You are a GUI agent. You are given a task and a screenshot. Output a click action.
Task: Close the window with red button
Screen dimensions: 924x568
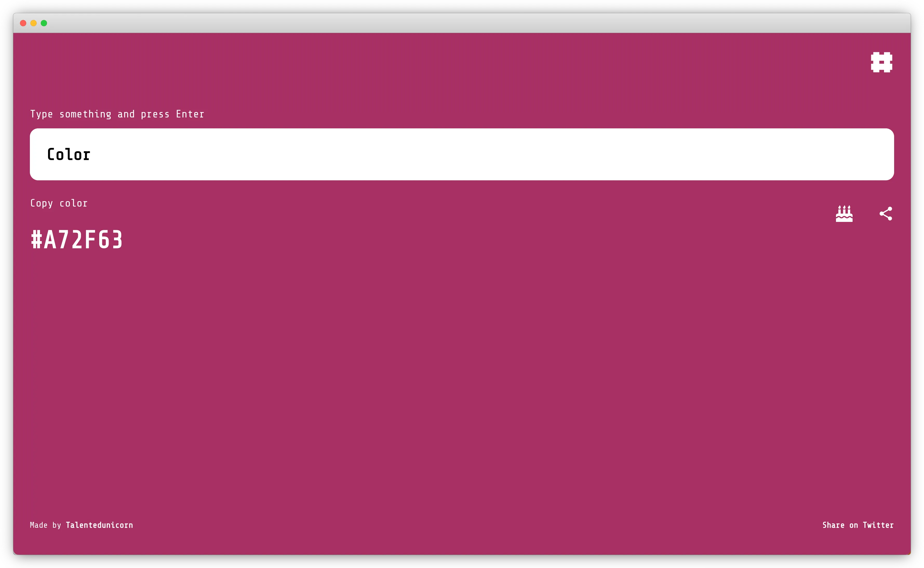pos(23,23)
